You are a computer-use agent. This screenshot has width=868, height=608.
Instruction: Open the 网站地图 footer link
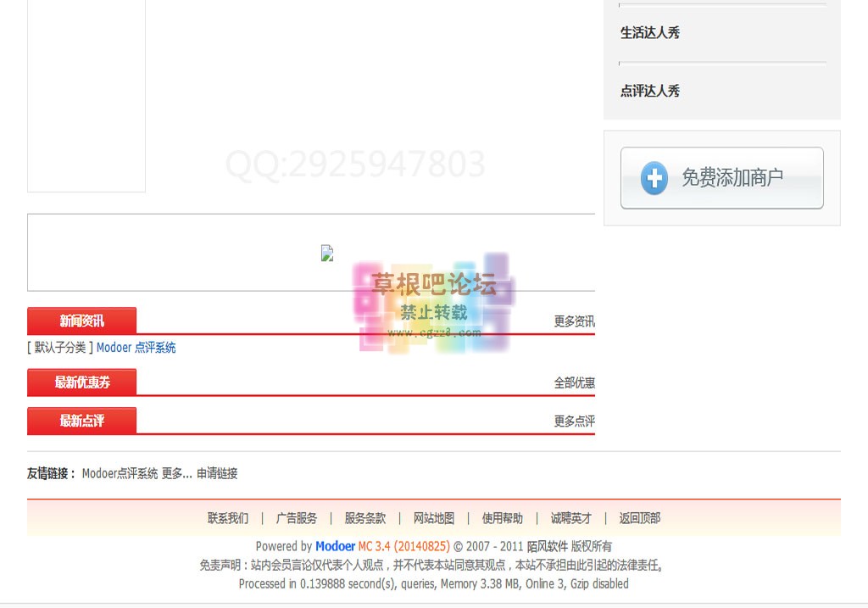tap(434, 518)
